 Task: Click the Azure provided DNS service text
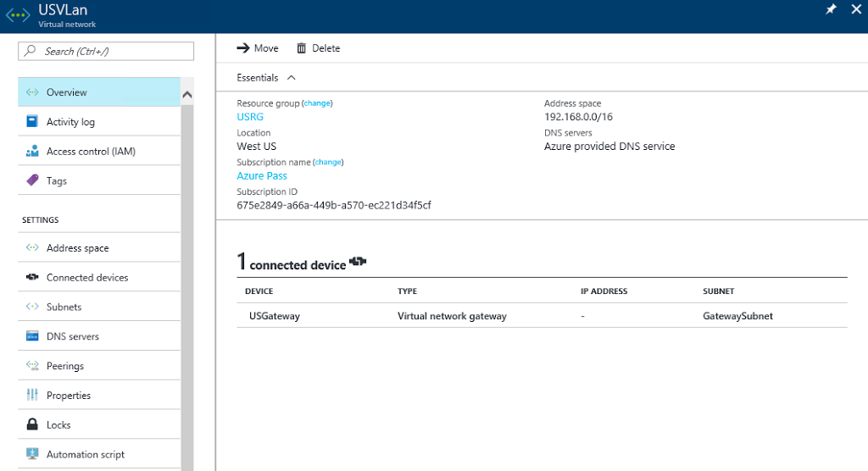[609, 146]
